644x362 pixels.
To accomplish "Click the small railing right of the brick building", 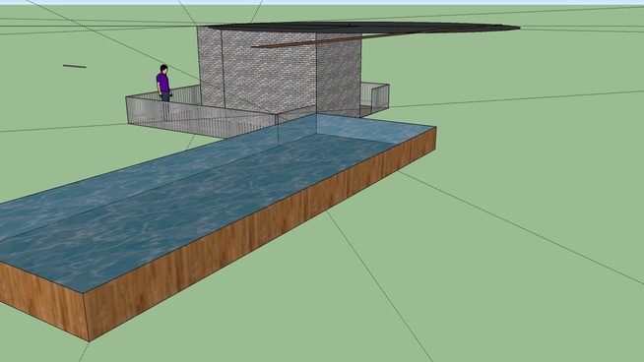I will click(374, 97).
